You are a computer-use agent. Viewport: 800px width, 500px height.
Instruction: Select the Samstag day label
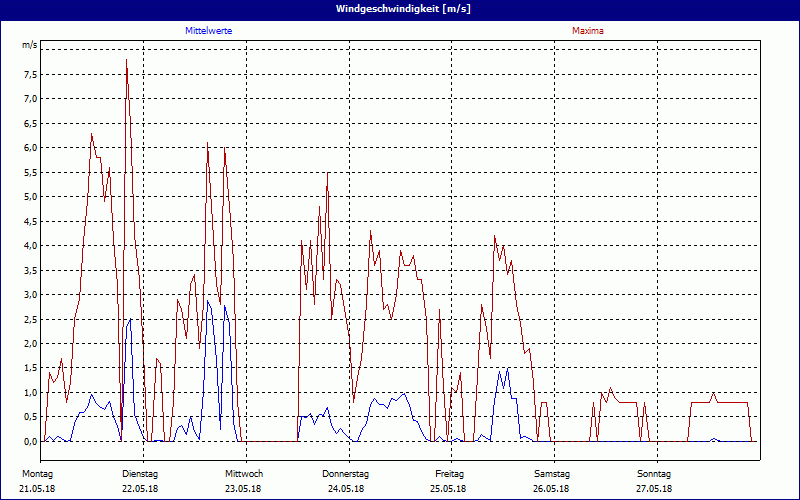pyautogui.click(x=552, y=473)
